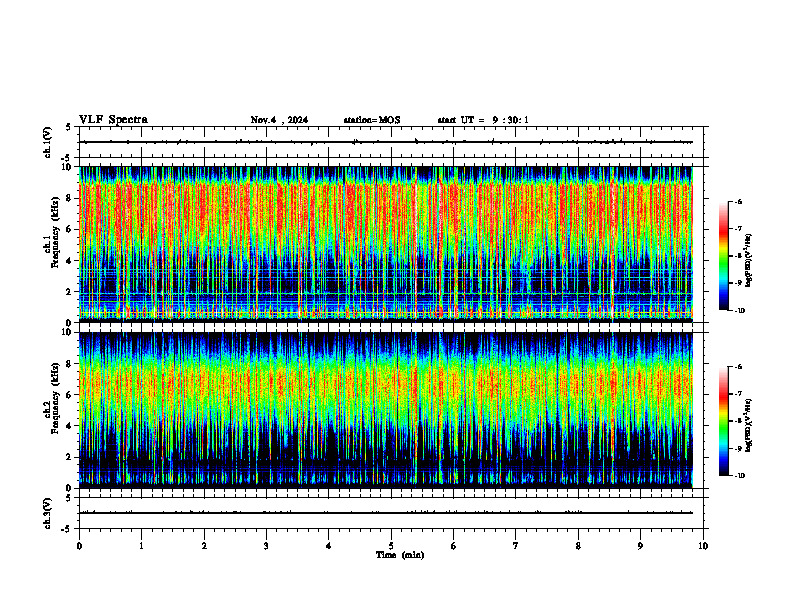The height and width of the screenshot is (612, 792).
Task: Click time axis tick label '6'
Action: [454, 546]
